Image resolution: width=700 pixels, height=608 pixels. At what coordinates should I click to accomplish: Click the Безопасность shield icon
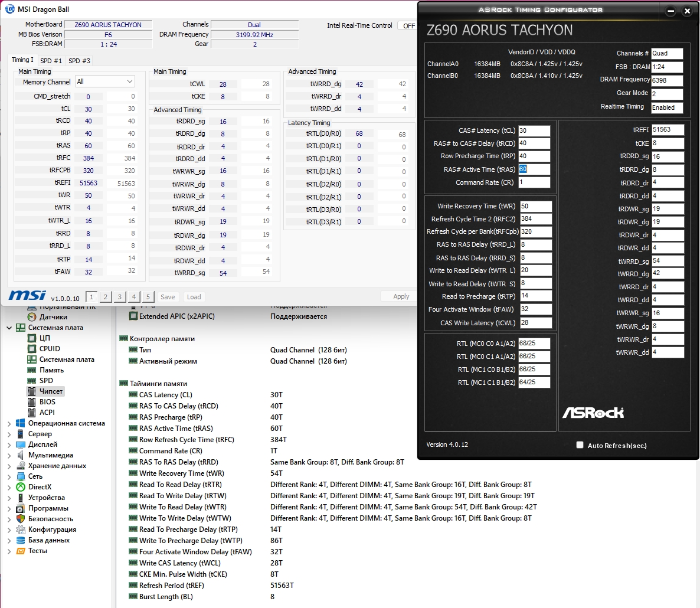[x=21, y=519]
